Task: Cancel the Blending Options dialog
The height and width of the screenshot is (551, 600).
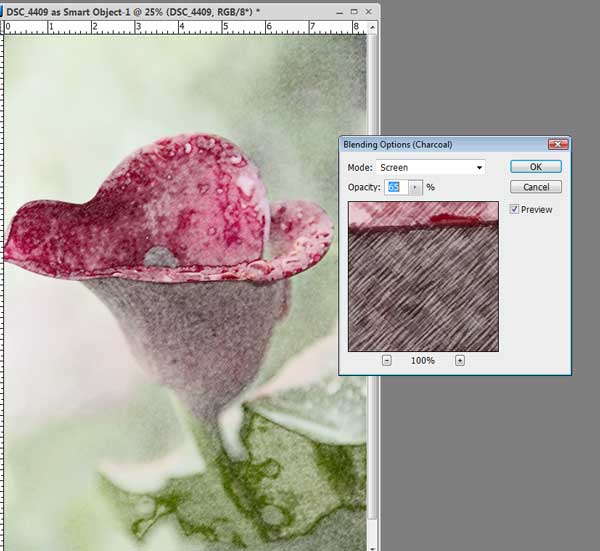Action: pos(536,187)
